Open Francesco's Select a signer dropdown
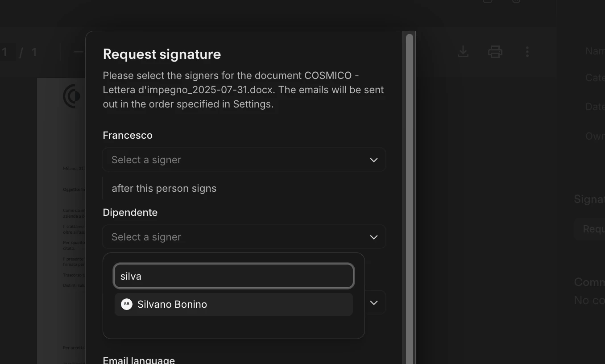 click(x=244, y=160)
